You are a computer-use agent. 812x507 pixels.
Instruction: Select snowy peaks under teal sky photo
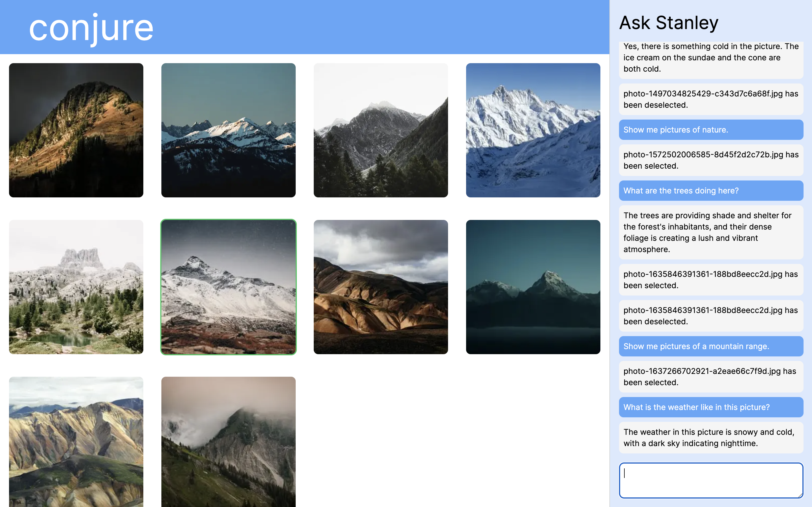tap(229, 130)
